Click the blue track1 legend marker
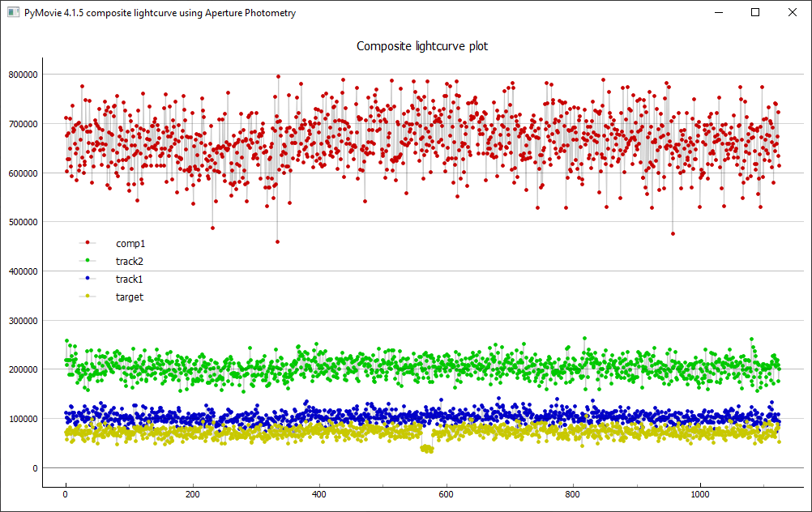This screenshot has height=512, width=812. tap(88, 279)
